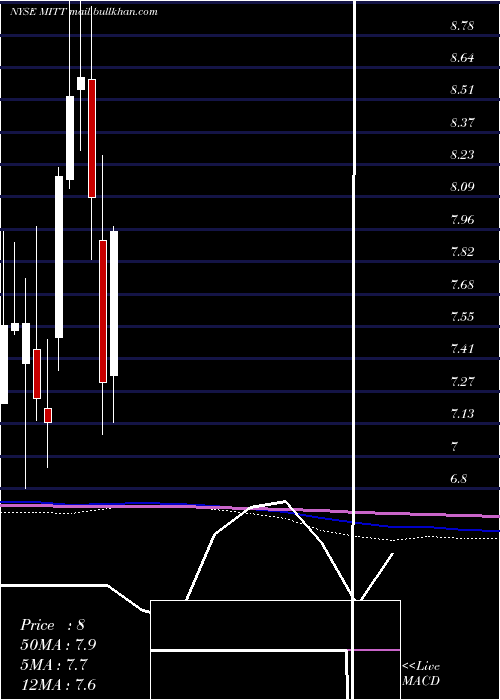This screenshot has width=500, height=700.
Task: Click the 7.13 price axis label
Action: tap(462, 414)
